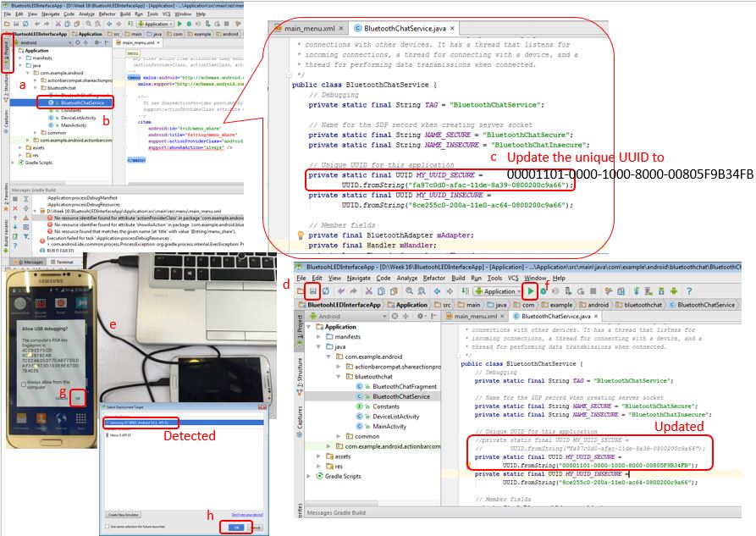Click lightbulb hint icon in zoomed code editor

point(301,235)
